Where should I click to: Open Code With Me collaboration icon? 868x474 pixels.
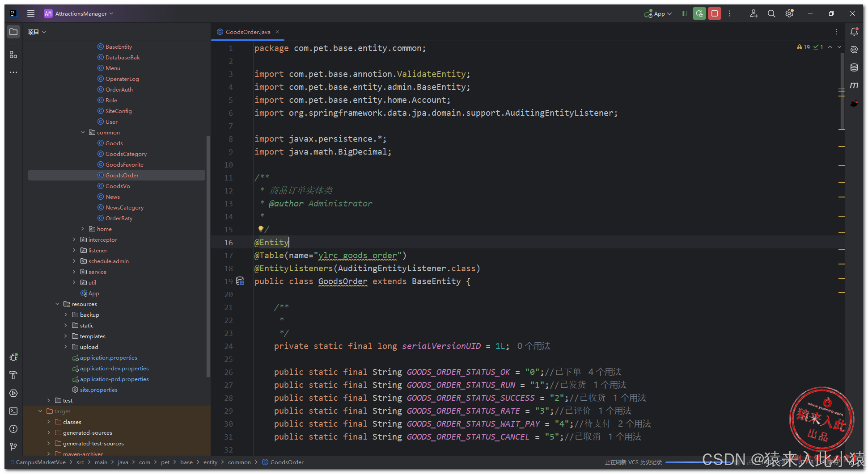754,13
